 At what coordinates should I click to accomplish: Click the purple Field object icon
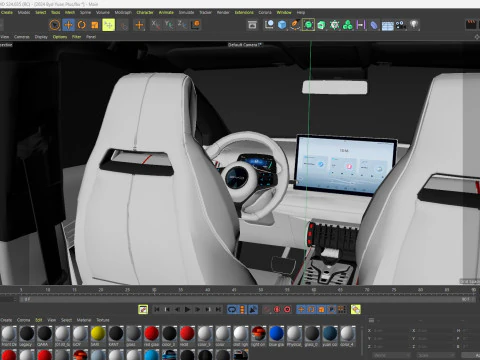click(361, 25)
